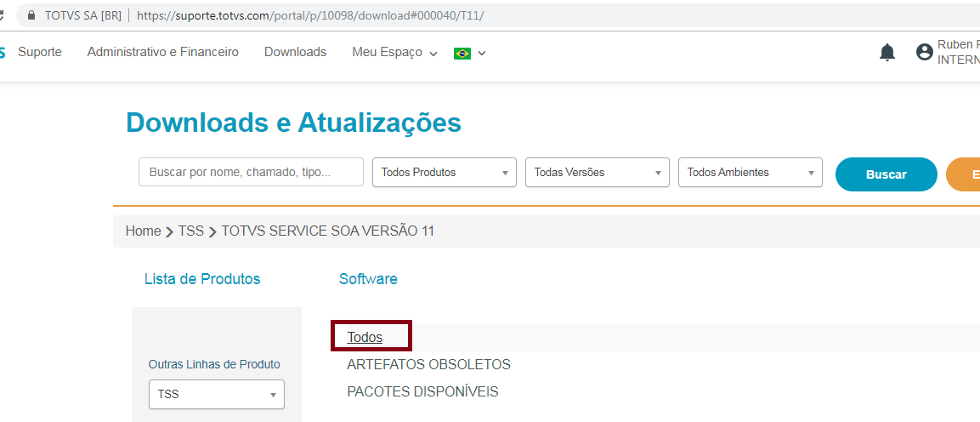Click the search by name input field
Viewport: 980px width, 422px height.
[x=251, y=172]
